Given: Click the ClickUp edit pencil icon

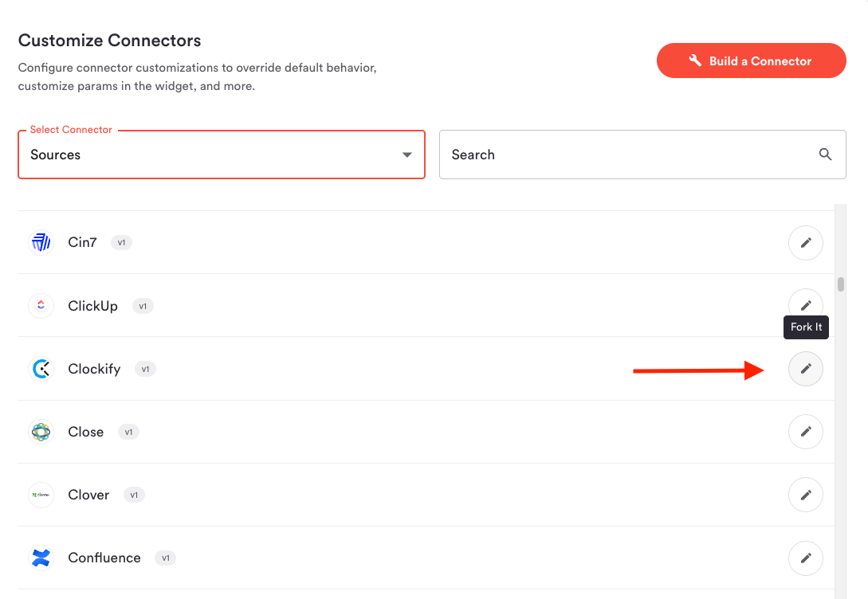Looking at the screenshot, I should [x=806, y=305].
